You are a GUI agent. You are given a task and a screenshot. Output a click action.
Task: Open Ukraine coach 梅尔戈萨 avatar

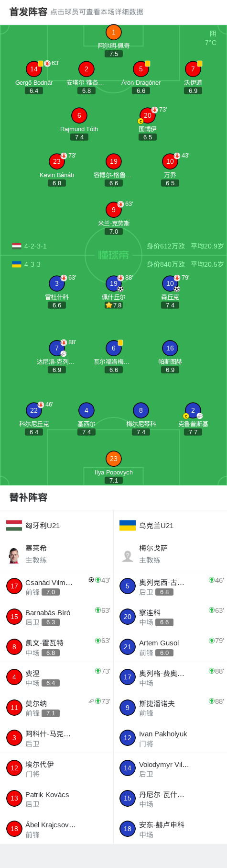pos(128,554)
